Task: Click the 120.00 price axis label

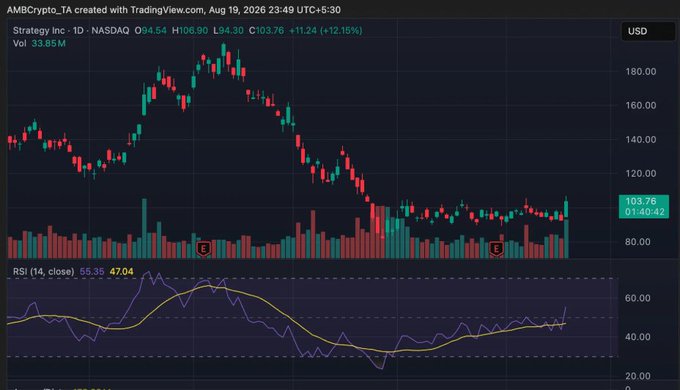Action: click(641, 174)
